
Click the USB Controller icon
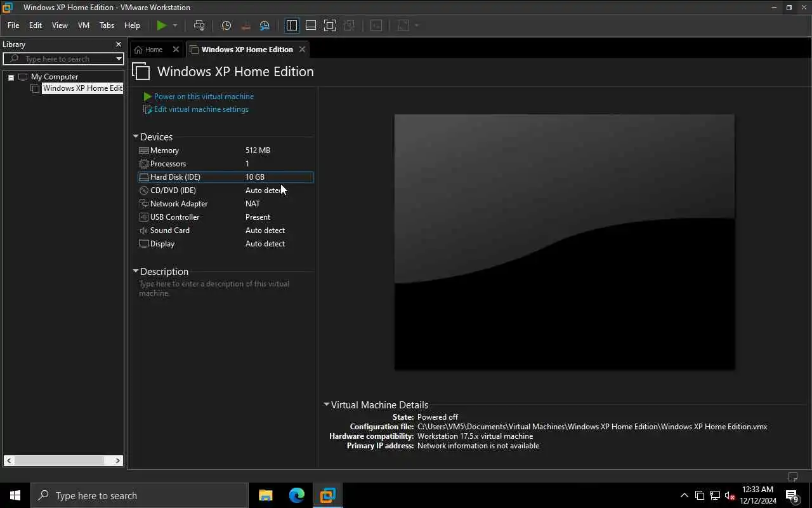coord(144,217)
